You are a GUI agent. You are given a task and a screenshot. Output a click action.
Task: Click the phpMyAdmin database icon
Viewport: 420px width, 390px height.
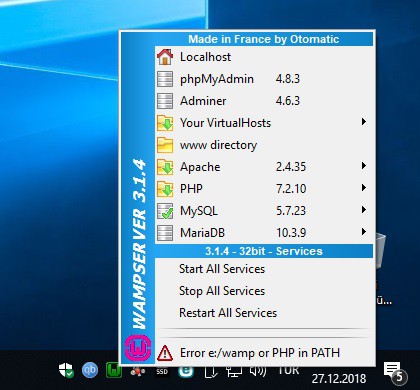point(165,79)
